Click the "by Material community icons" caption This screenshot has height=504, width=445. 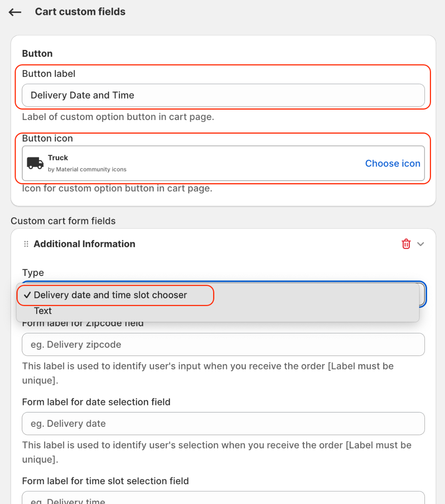coord(87,170)
